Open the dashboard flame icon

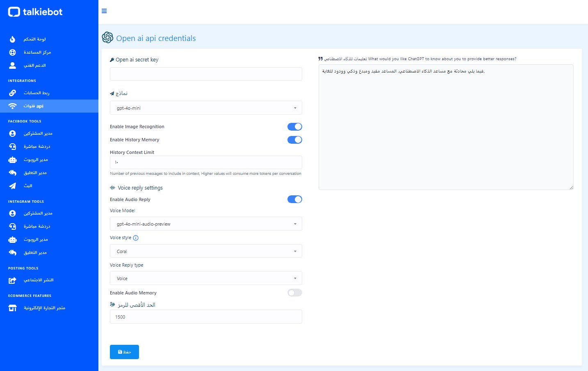pos(13,39)
